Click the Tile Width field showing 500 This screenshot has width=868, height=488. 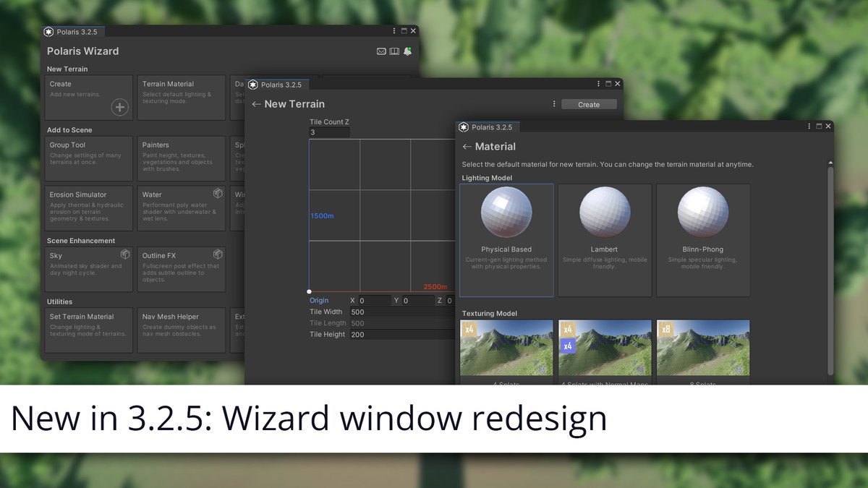[404, 312]
